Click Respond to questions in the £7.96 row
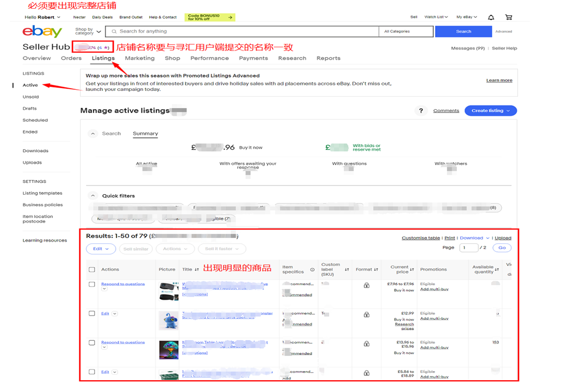588x383 pixels. pyautogui.click(x=123, y=284)
